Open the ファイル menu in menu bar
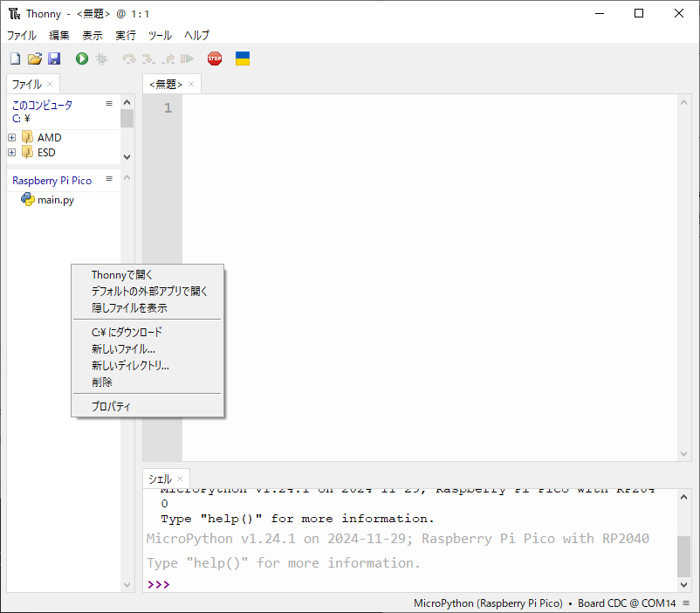The image size is (700, 613). [22, 35]
